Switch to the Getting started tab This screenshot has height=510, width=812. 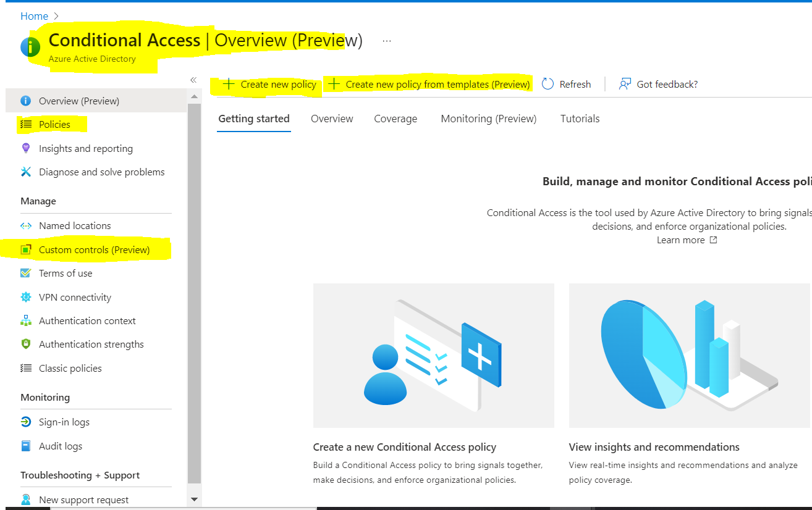click(254, 119)
